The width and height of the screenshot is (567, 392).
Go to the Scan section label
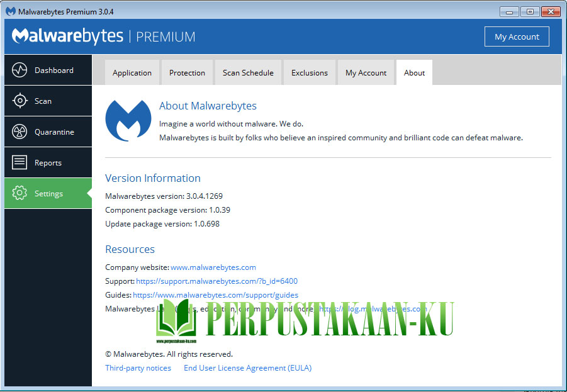pyautogui.click(x=43, y=101)
